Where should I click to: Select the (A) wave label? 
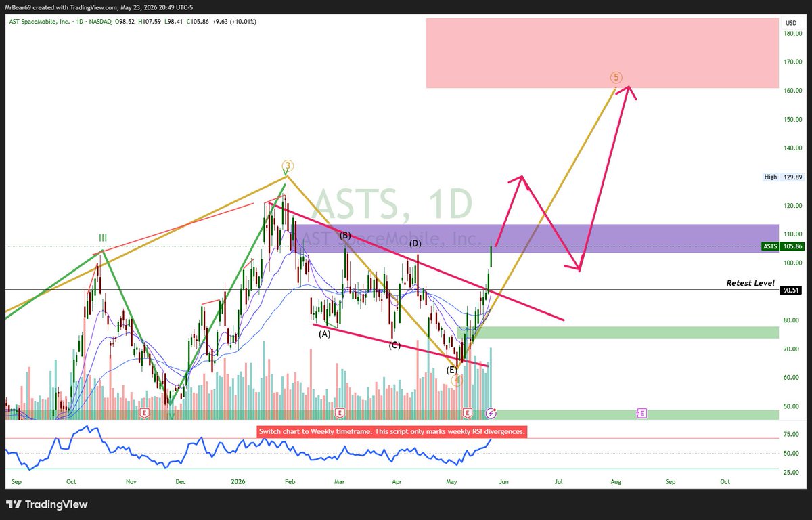325,334
